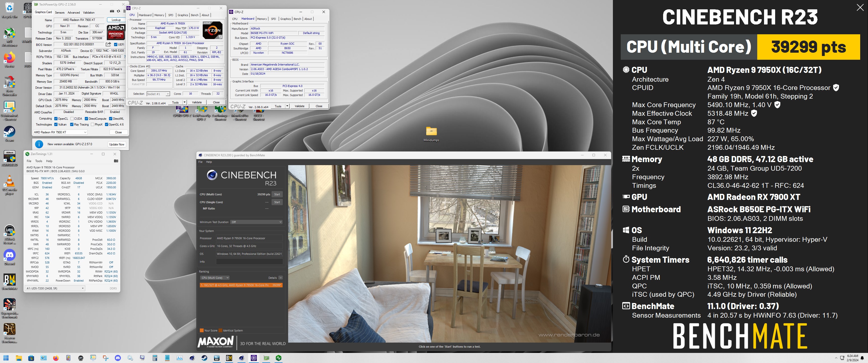Open SPD tab in CPU-Z Mainboard window
Viewport: 868px width, 363px height.
tap(273, 19)
